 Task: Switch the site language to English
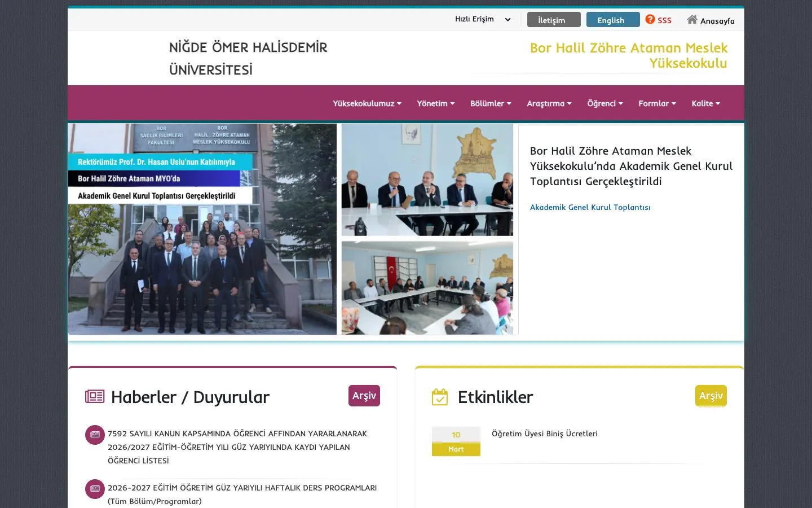613,20
